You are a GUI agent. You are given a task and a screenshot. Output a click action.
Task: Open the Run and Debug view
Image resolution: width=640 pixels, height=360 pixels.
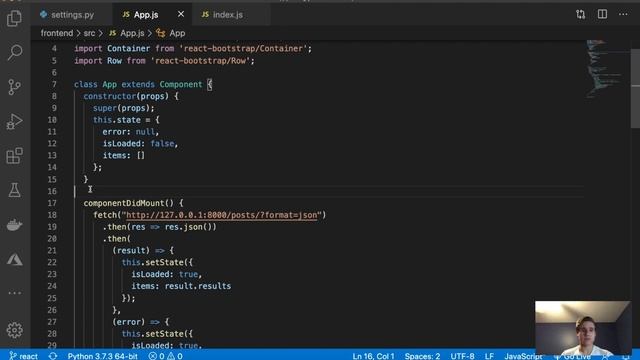click(x=15, y=122)
